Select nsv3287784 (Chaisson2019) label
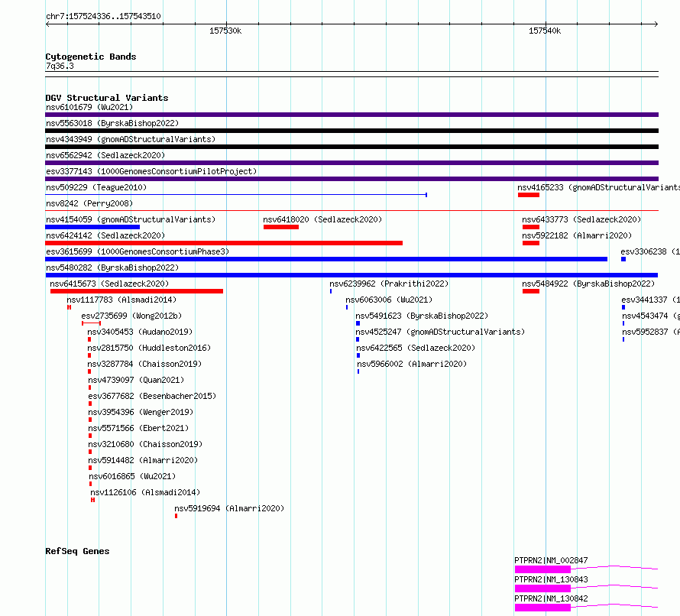This screenshot has width=680, height=616. click(144, 364)
